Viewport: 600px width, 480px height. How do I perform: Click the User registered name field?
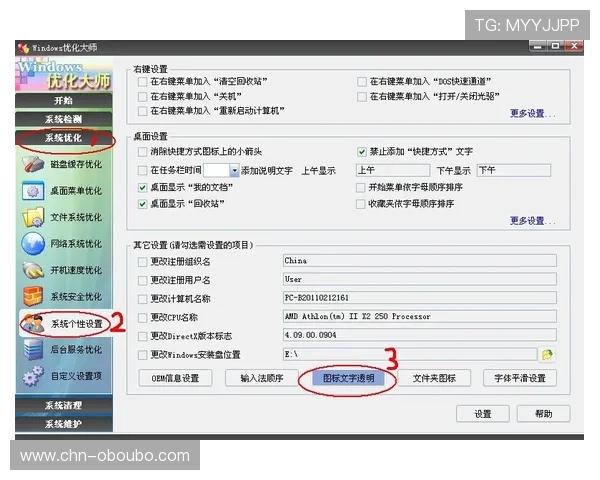click(420, 279)
